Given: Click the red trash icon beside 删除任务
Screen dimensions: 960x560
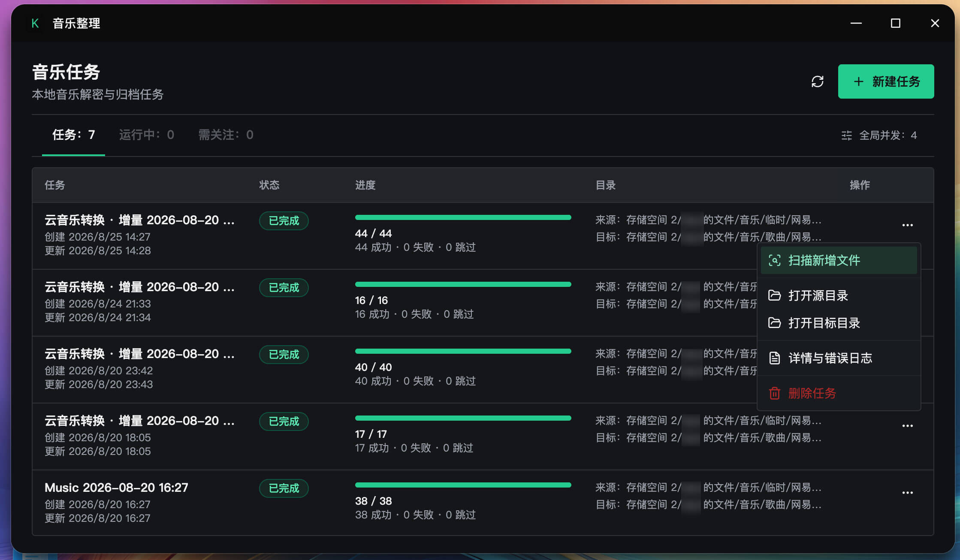Looking at the screenshot, I should [x=774, y=393].
